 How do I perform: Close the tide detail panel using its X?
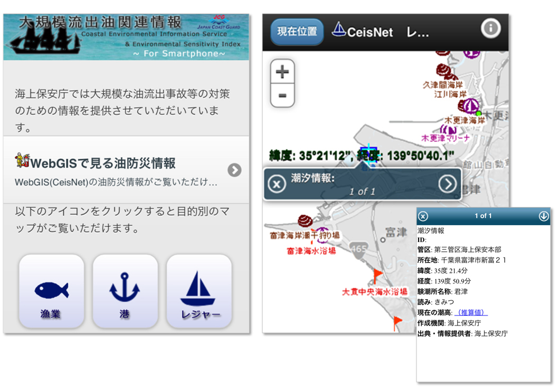coord(422,216)
